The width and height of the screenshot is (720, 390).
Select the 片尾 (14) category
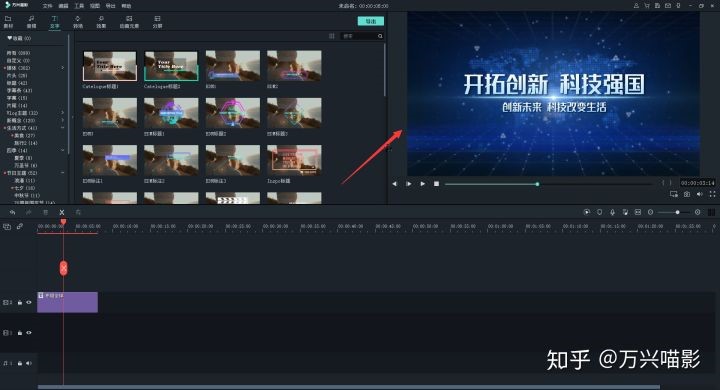tap(17, 105)
